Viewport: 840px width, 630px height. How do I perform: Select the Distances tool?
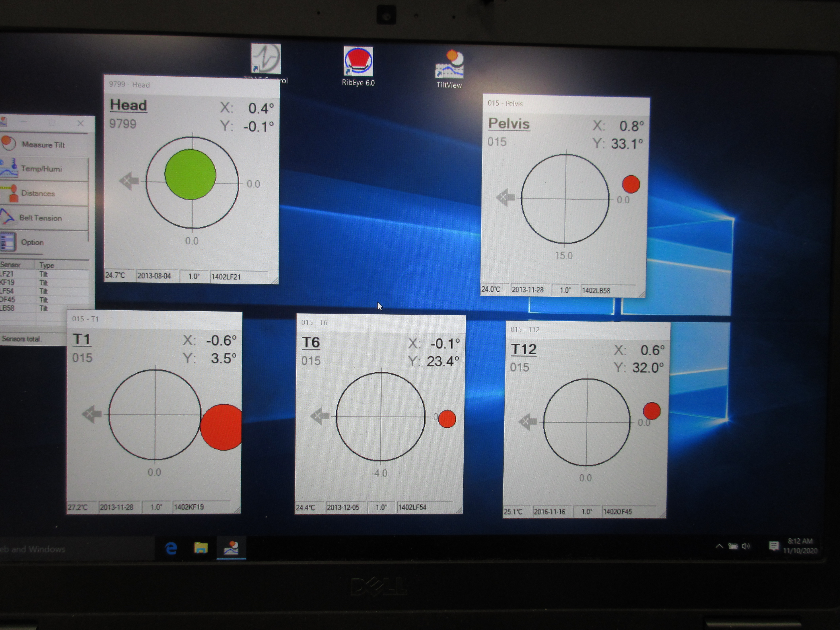(x=44, y=193)
